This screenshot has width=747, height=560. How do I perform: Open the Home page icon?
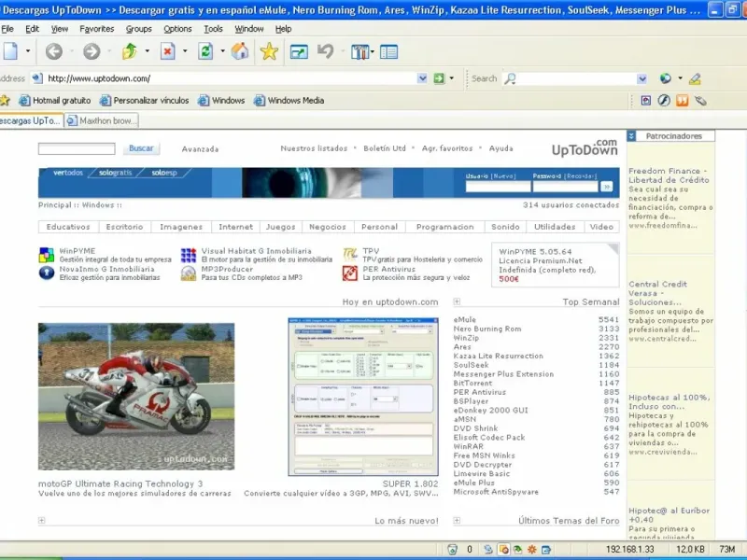(x=240, y=51)
